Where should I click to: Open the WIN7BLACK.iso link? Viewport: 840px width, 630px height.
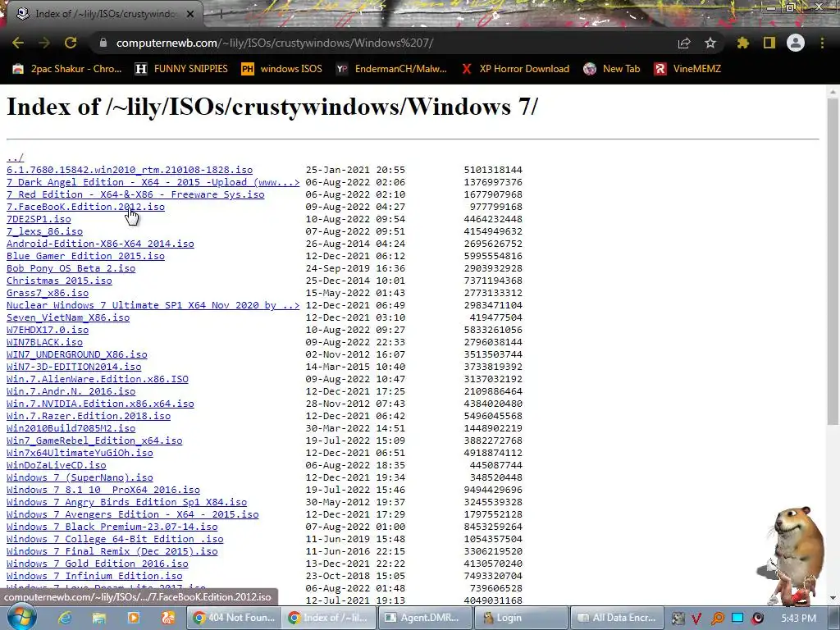(44, 342)
